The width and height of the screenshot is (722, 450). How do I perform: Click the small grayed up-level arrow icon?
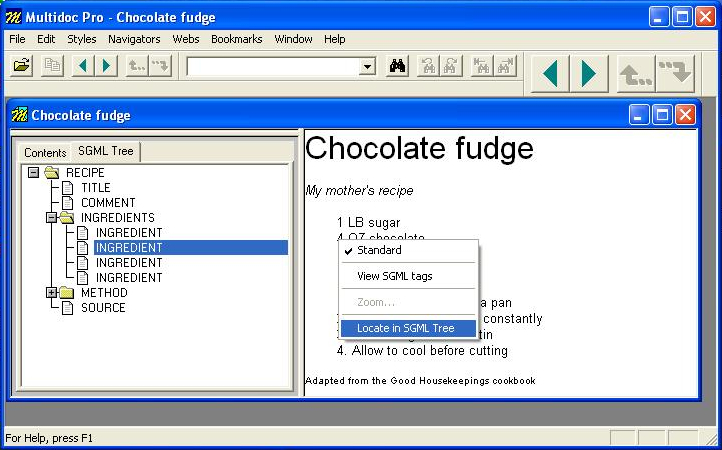pos(137,66)
